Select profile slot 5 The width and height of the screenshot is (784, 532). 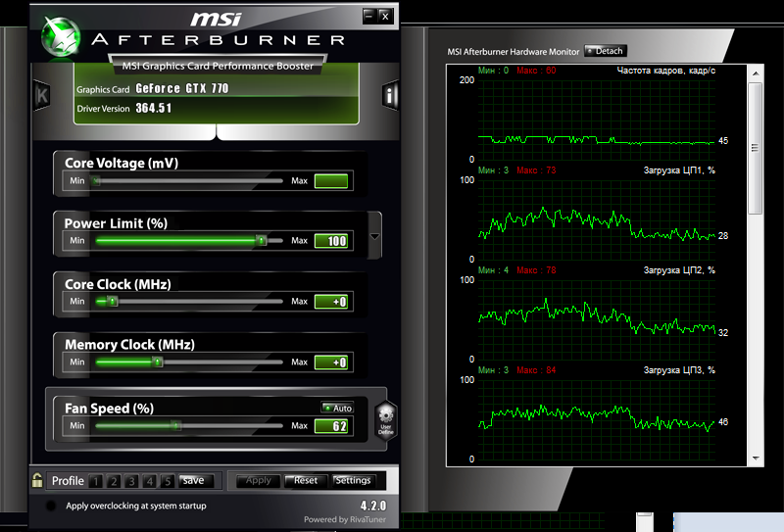[x=168, y=481]
